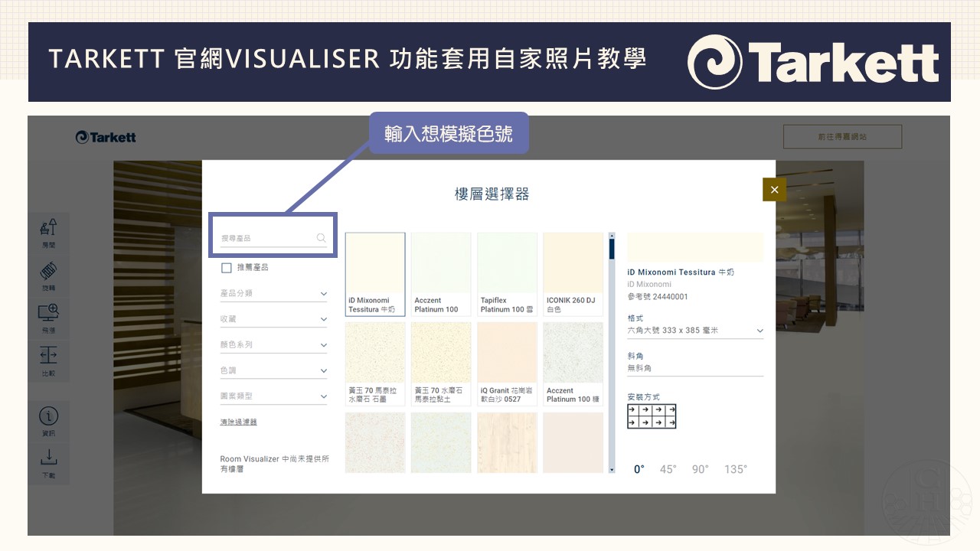Click the 參考號 24440001 reference text

tap(658, 297)
